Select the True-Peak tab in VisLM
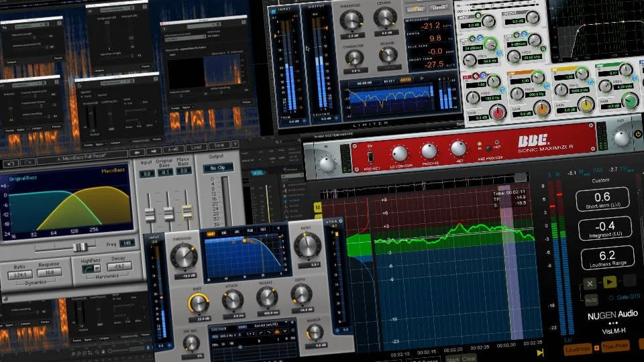Screen dimensions: 644x362 point(615,346)
